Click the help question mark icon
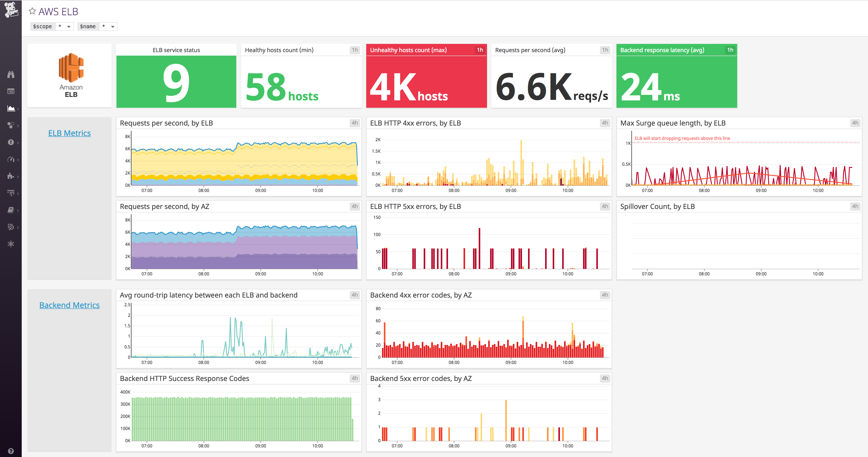The image size is (868, 457). [11, 451]
